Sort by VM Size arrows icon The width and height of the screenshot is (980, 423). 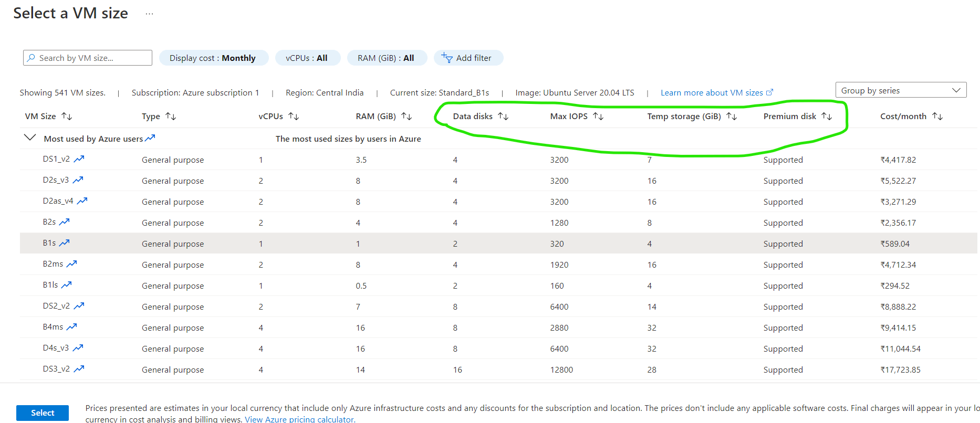(67, 116)
